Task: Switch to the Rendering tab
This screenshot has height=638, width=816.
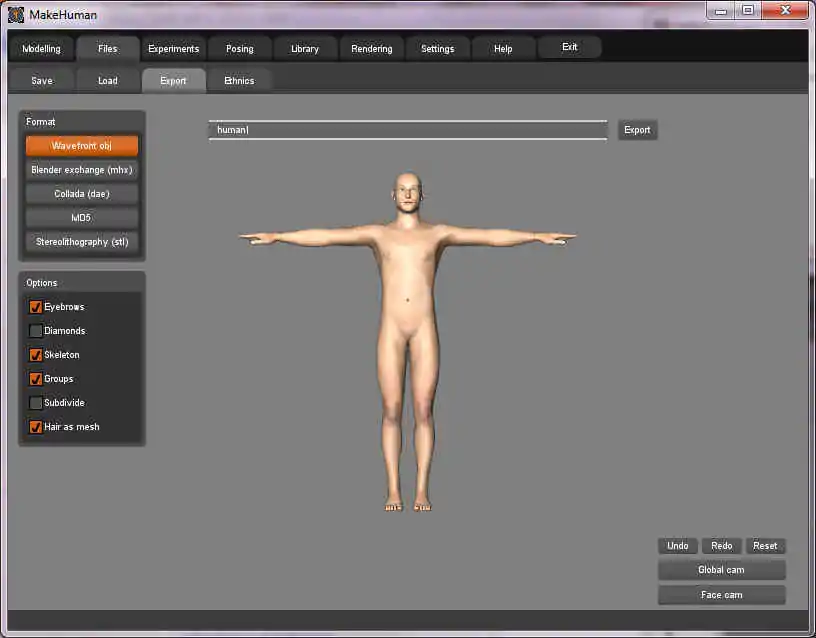Action: click(372, 49)
